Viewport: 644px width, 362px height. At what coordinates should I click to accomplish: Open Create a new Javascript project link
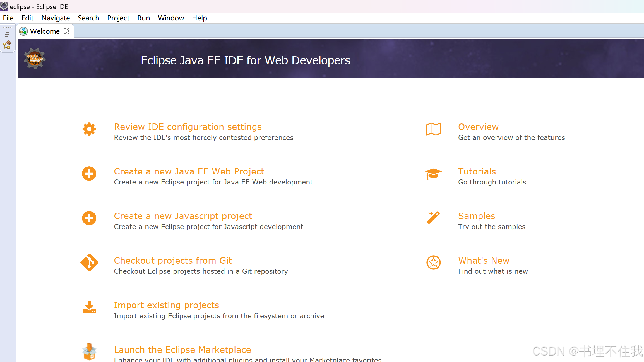183,216
